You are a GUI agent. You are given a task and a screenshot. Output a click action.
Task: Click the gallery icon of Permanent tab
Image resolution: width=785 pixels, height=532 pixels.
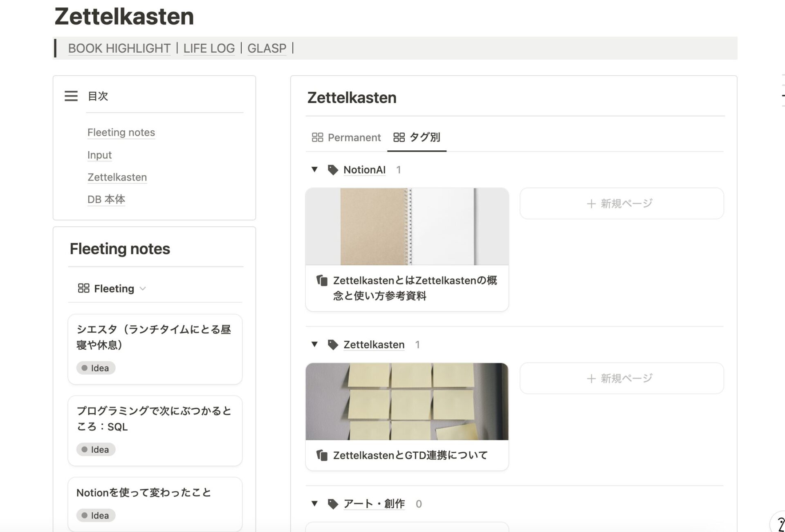coord(317,137)
